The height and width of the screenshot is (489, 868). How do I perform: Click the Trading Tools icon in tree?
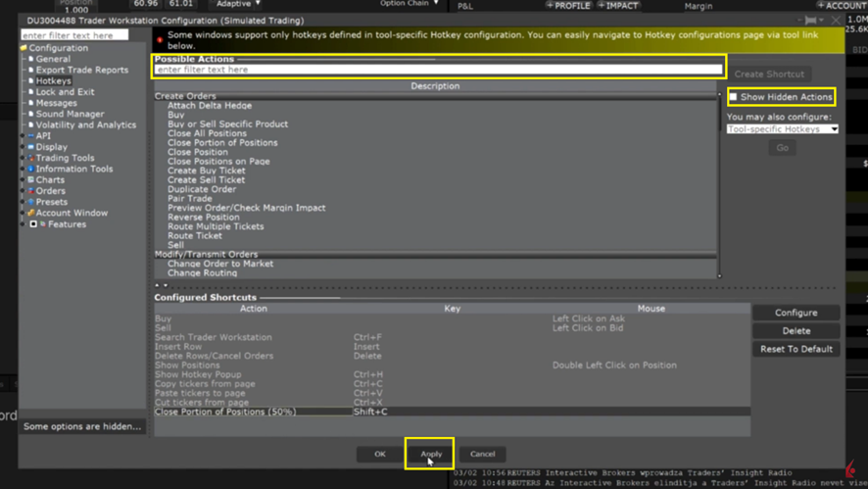(x=31, y=158)
